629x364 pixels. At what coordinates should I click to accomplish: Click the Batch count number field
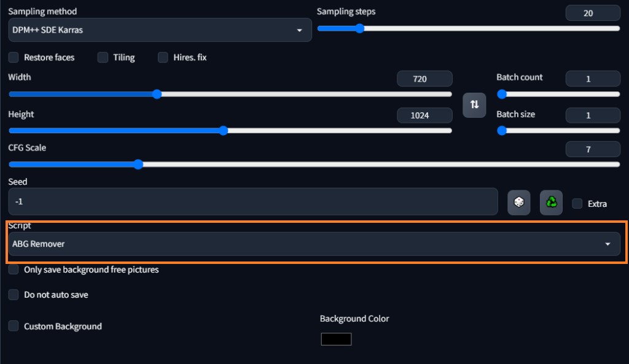pyautogui.click(x=593, y=79)
